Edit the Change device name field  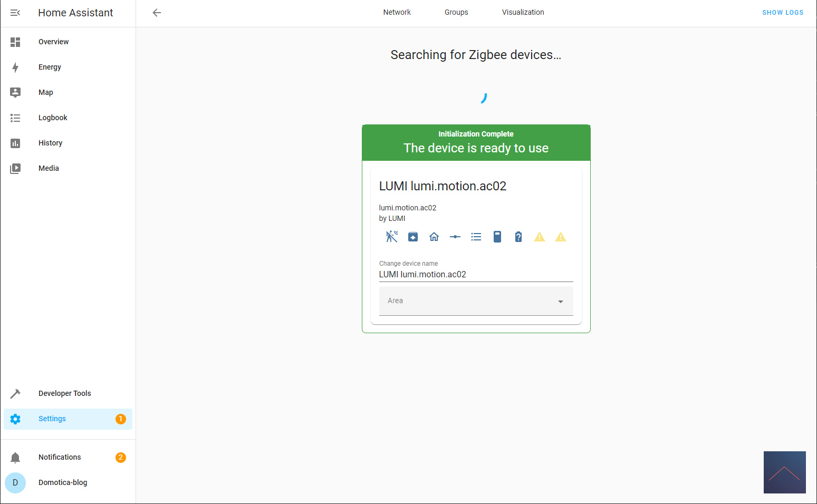click(x=476, y=274)
